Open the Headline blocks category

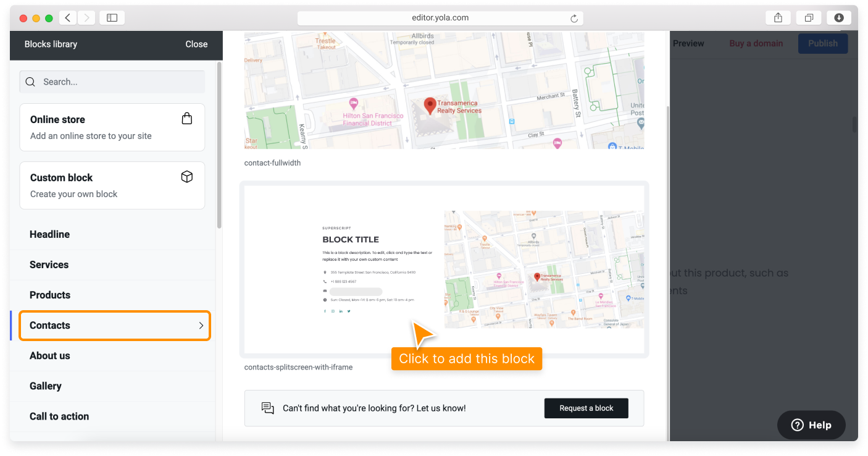[49, 234]
